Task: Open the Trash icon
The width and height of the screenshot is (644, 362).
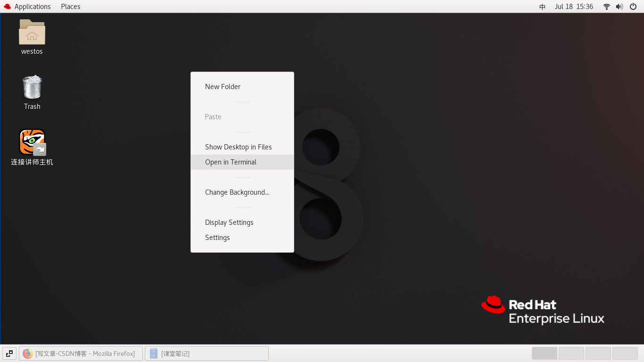Action: [32, 87]
